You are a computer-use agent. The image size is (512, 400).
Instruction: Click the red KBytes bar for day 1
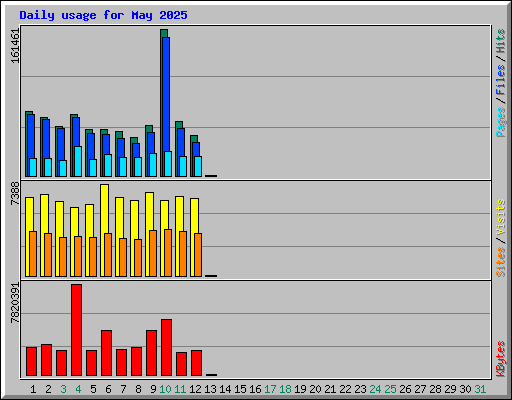pyautogui.click(x=31, y=361)
